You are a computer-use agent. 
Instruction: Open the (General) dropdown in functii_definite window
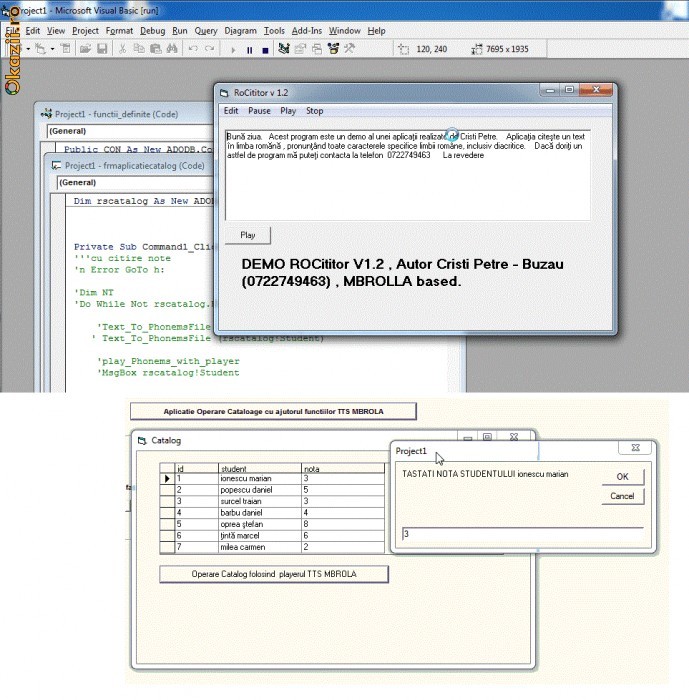pyautogui.click(x=129, y=131)
